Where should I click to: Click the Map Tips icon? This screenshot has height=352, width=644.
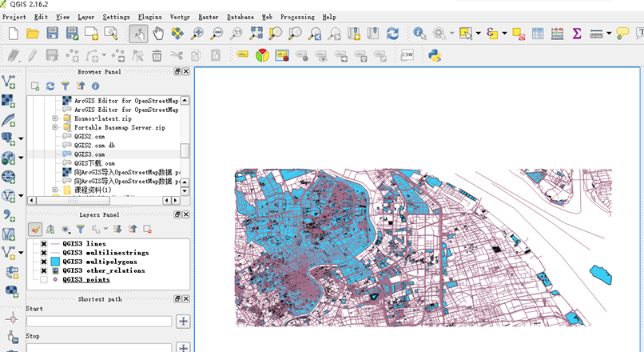coord(622,34)
